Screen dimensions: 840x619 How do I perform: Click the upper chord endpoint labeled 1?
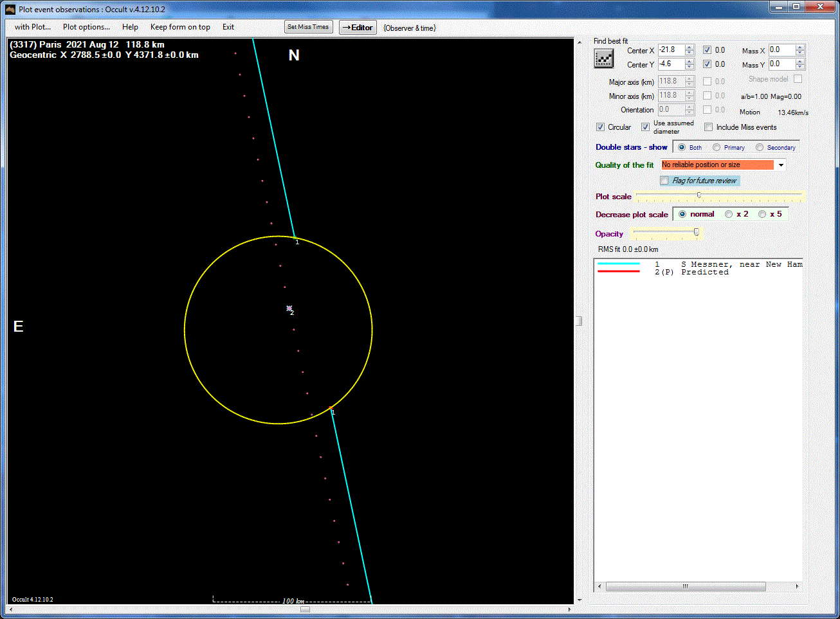(x=295, y=239)
